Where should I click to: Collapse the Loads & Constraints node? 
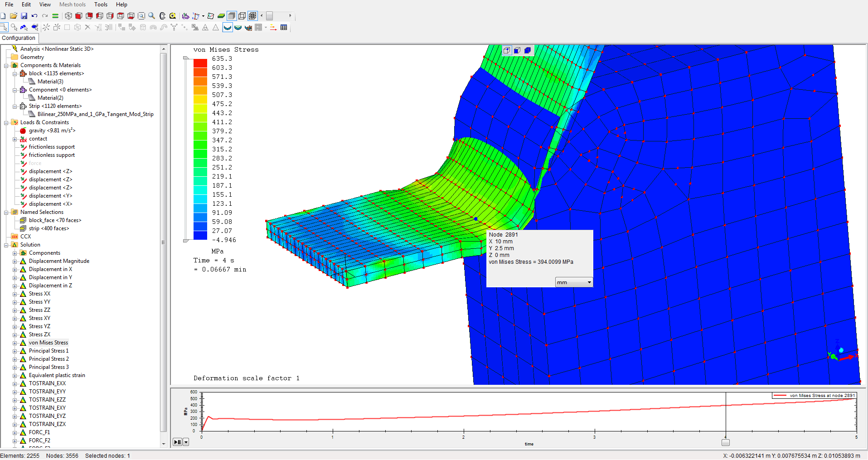(6, 122)
